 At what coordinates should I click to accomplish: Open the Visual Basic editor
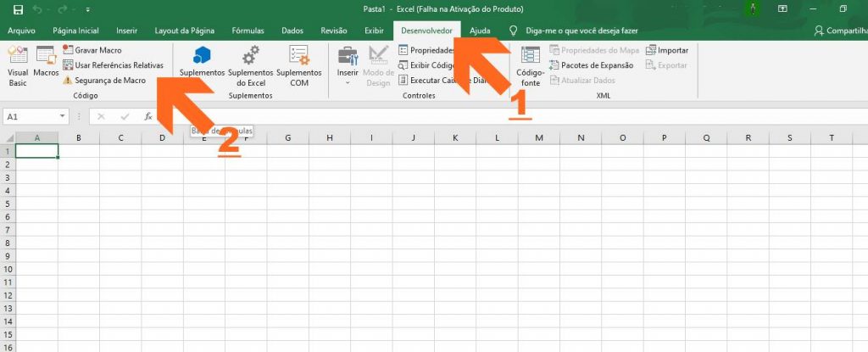18,66
